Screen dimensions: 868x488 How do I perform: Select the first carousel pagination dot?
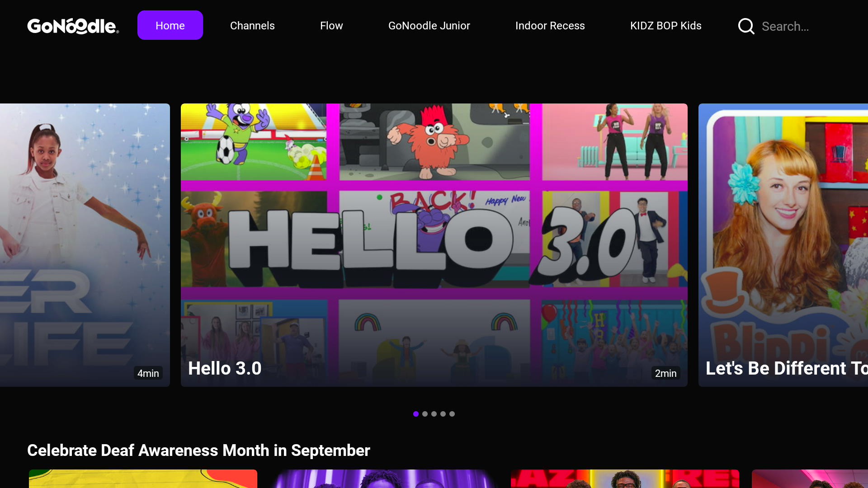click(x=416, y=413)
